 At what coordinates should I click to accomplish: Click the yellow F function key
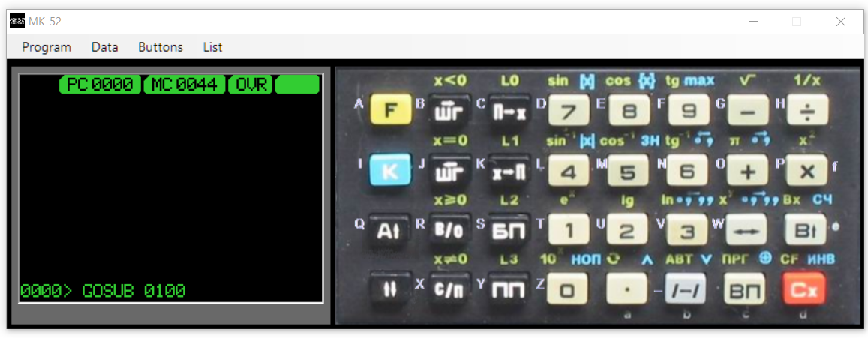pos(391,109)
